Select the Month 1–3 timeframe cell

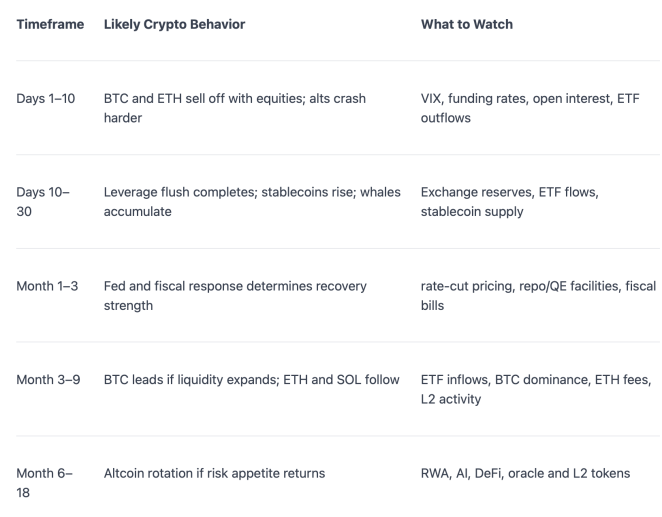tap(47, 286)
